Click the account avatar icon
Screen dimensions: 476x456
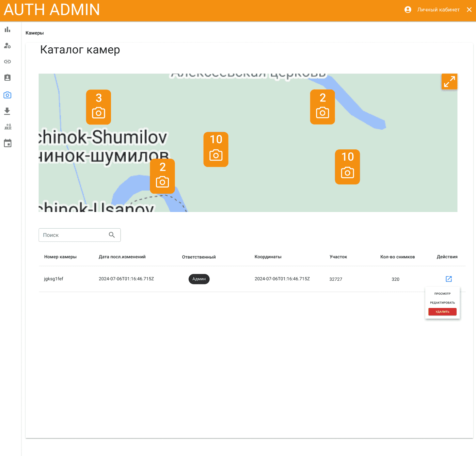408,10
